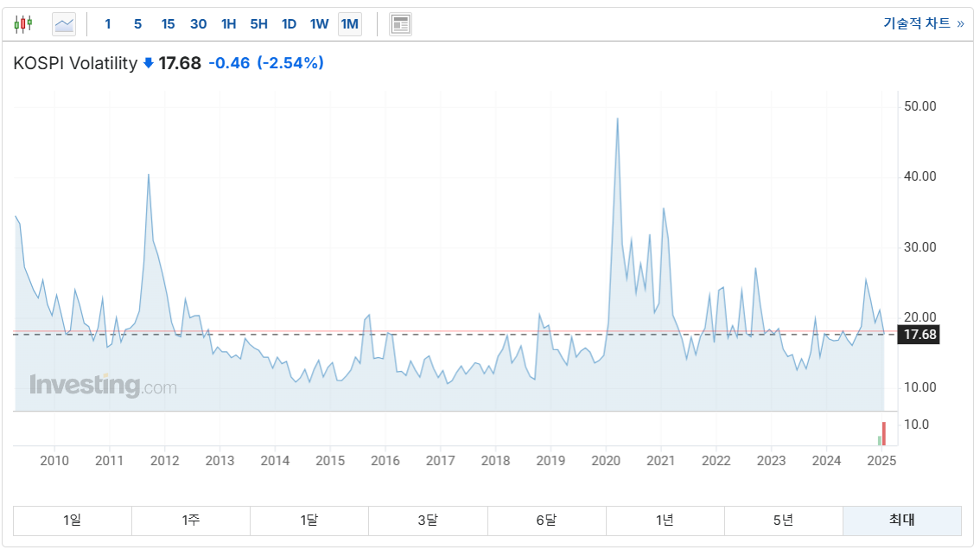Screen dimensions: 980x556
Task: Click the KOSPI Volatility title text
Action: coord(75,63)
